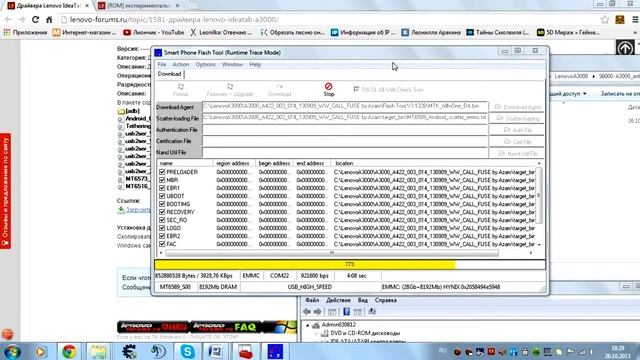Click the red feedback side tab on webpage
The image size is (640, 360).
point(5,191)
